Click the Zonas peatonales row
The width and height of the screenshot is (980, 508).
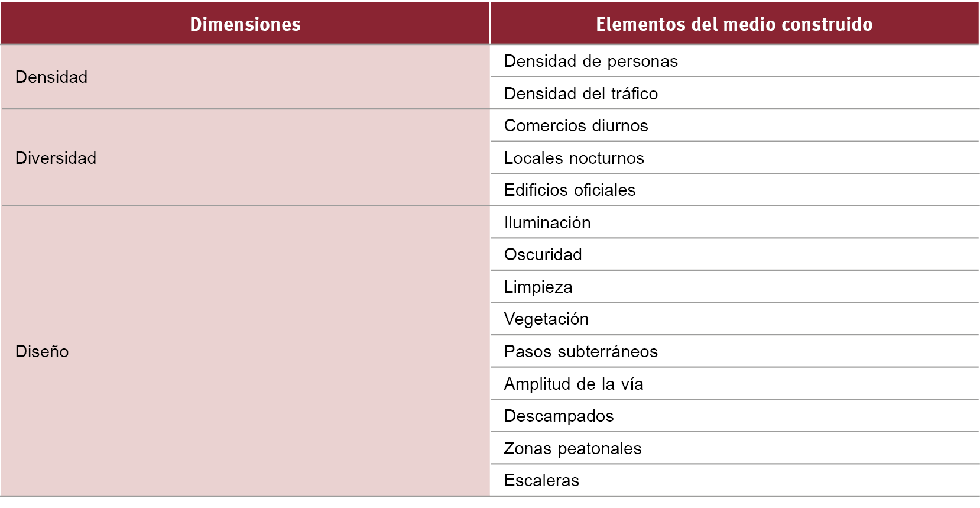tap(572, 448)
